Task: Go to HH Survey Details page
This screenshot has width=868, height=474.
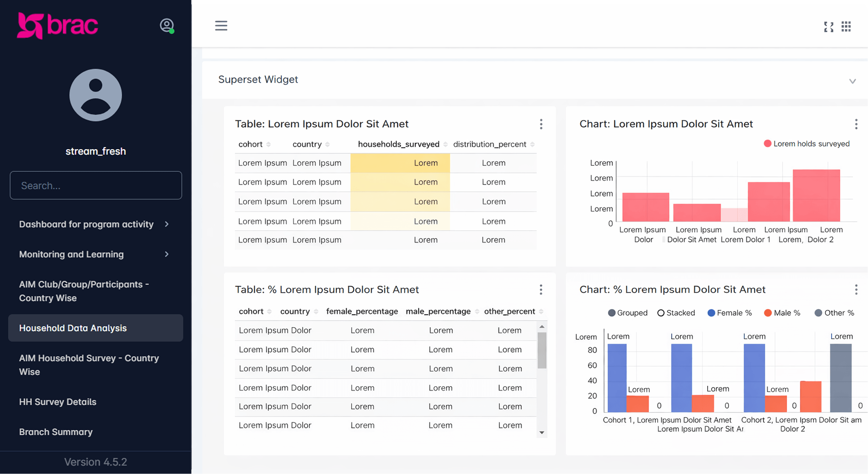Action: [x=58, y=402]
